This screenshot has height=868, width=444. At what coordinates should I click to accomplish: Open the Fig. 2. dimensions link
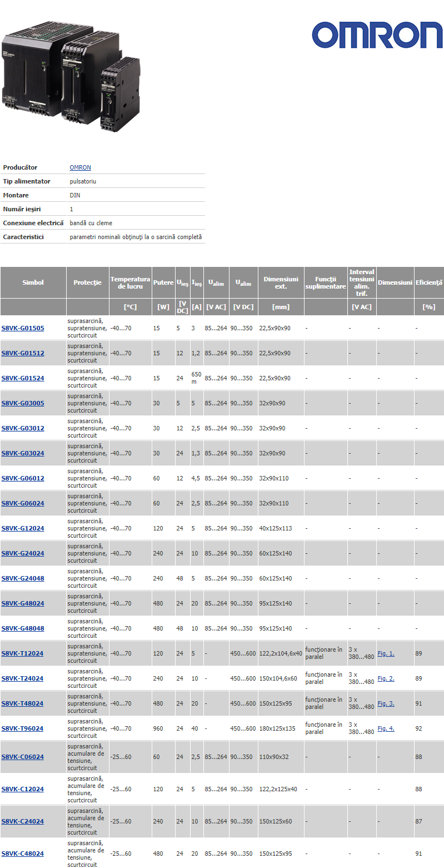(386, 678)
